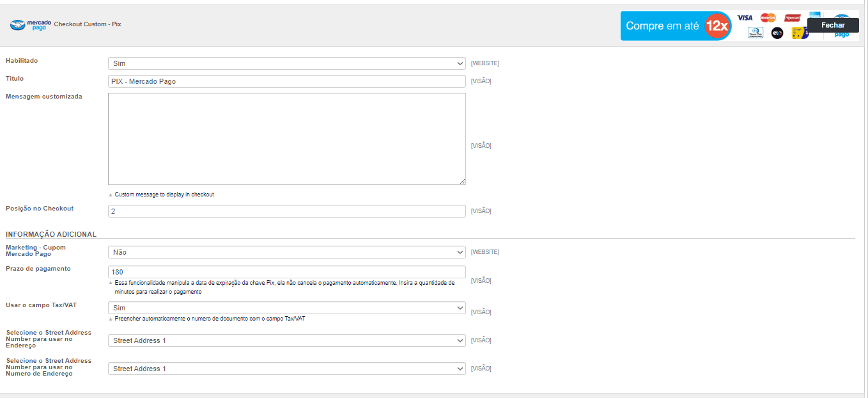Click the [WEBSITE] scope label beside Marketing - Cupom
The image size is (868, 398).
(x=485, y=252)
